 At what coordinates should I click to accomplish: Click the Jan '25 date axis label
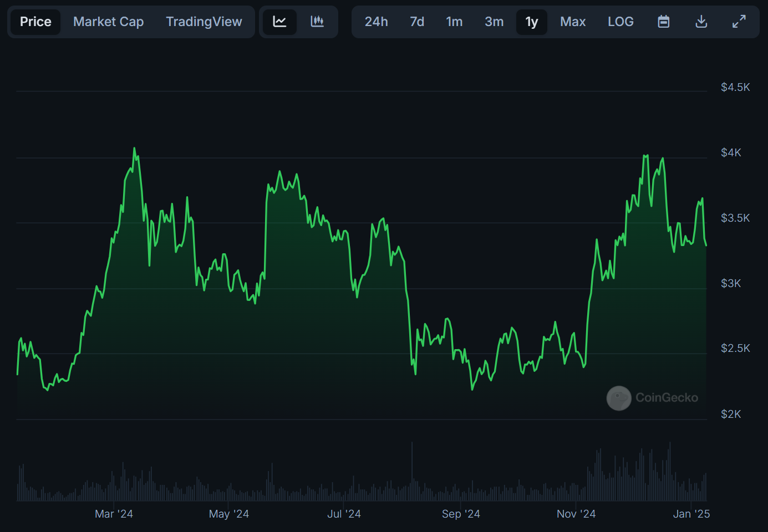click(691, 514)
